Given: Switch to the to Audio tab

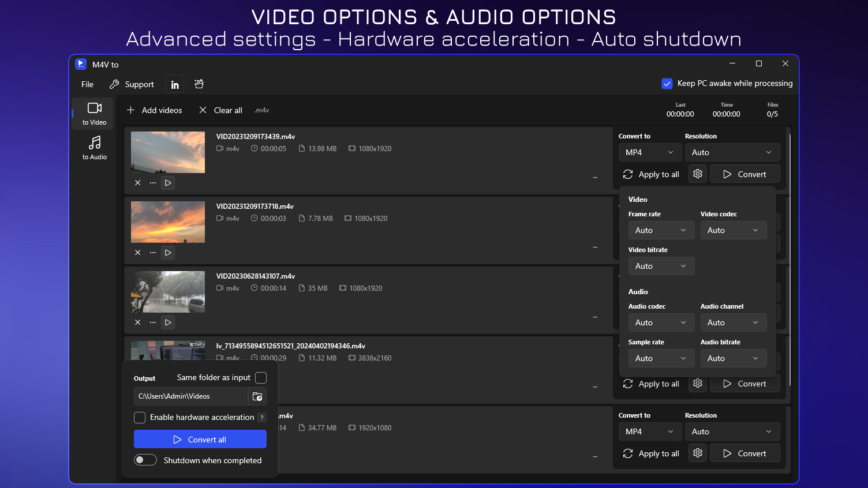Looking at the screenshot, I should pyautogui.click(x=94, y=148).
